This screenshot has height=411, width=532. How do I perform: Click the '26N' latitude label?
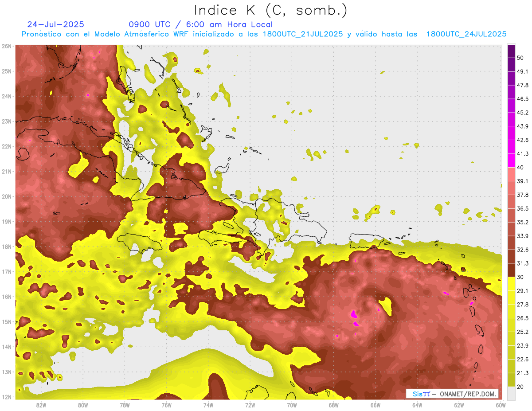[x=7, y=46]
